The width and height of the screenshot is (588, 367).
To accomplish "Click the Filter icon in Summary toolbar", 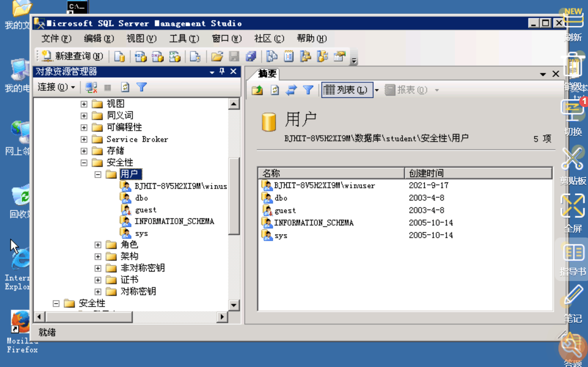I will 308,90.
